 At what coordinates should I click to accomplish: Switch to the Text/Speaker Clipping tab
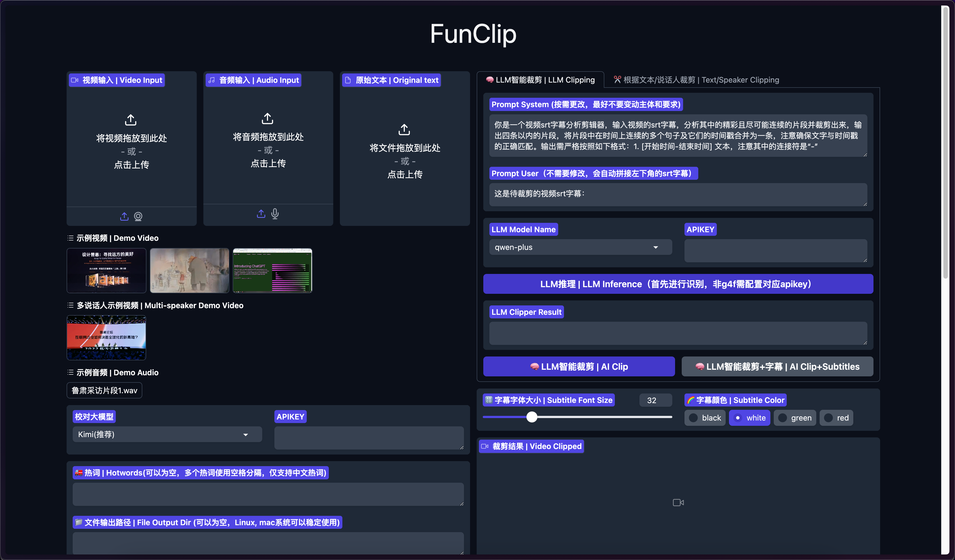(x=696, y=80)
